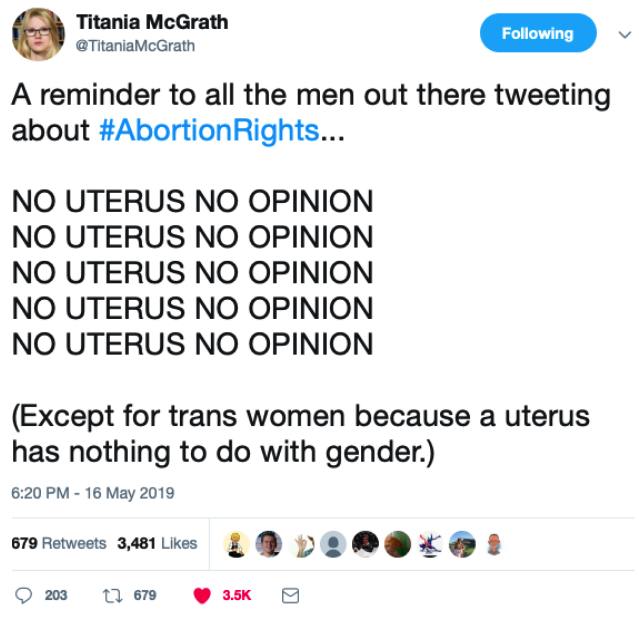The width and height of the screenshot is (639, 617).
Task: Click the envelope direct message icon
Action: point(290,595)
